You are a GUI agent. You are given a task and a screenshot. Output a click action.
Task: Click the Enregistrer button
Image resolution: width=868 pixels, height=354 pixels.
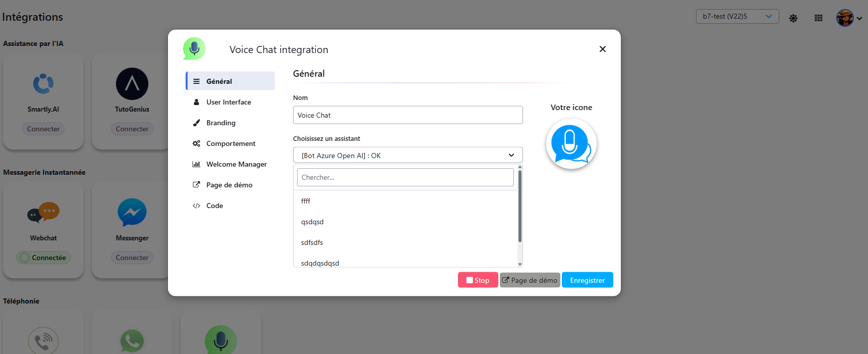coord(587,280)
